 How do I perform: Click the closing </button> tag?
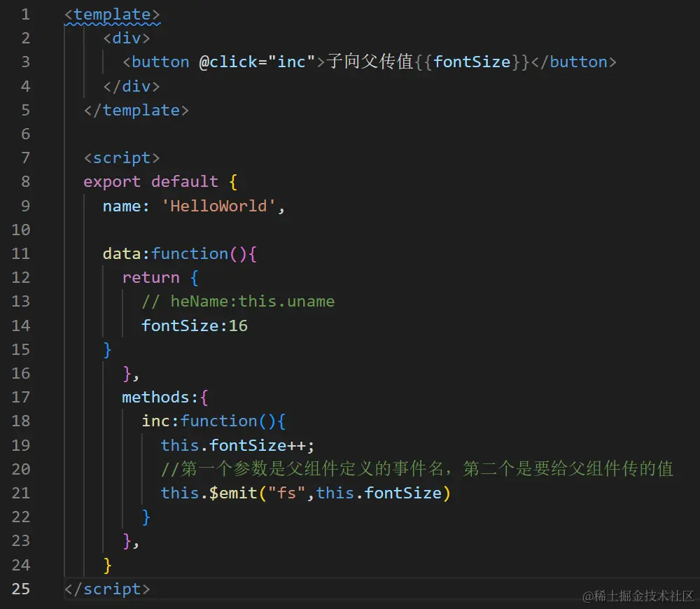[x=574, y=62]
